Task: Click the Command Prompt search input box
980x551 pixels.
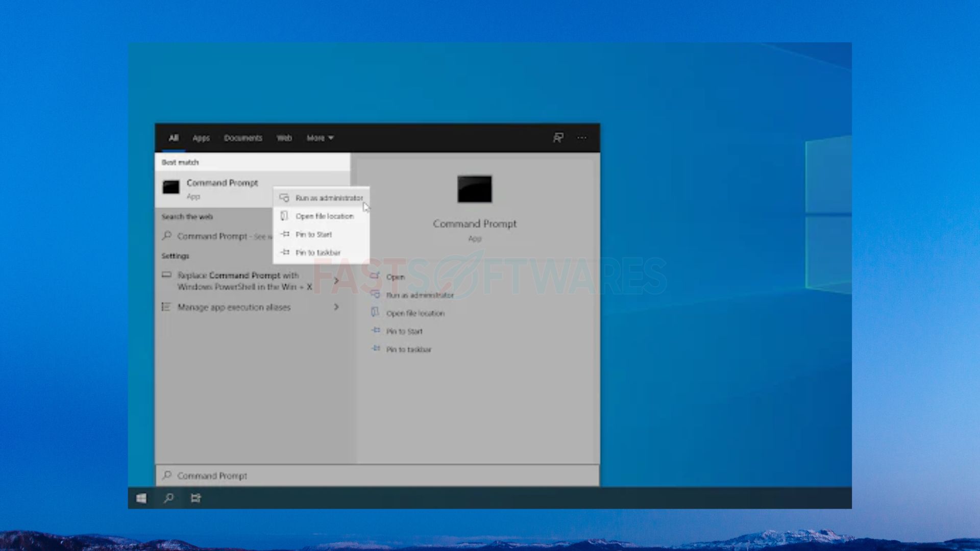Action: [x=378, y=475]
